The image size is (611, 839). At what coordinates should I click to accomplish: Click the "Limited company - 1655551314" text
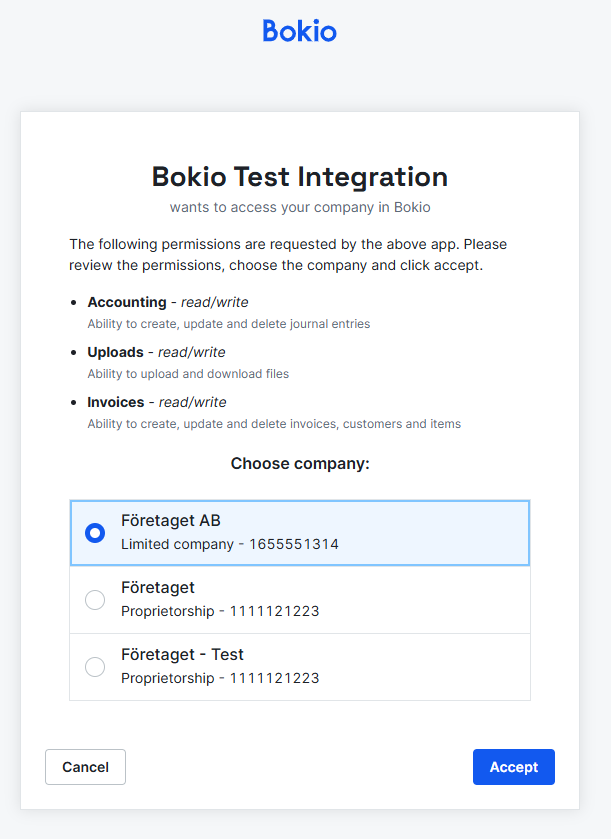click(x=229, y=545)
